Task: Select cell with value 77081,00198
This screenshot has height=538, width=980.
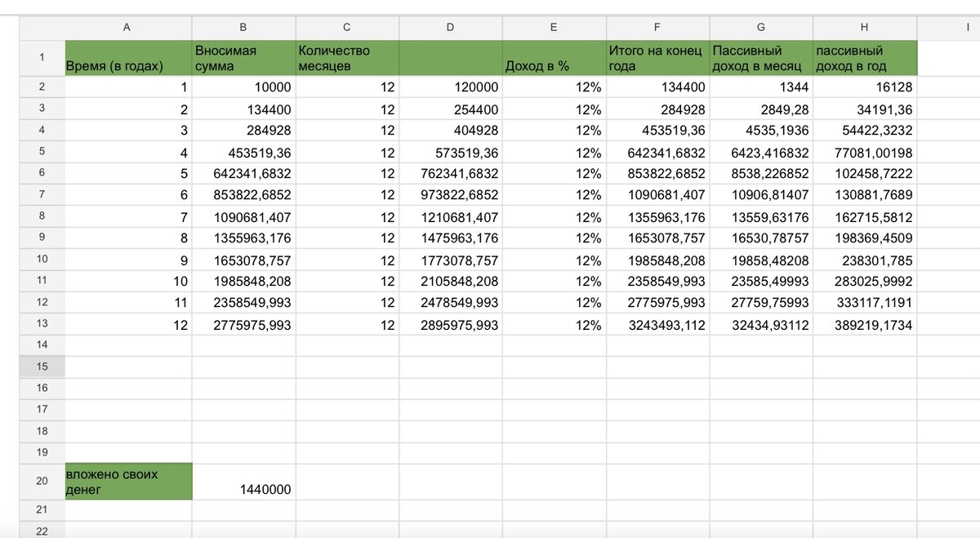Action: click(865, 153)
